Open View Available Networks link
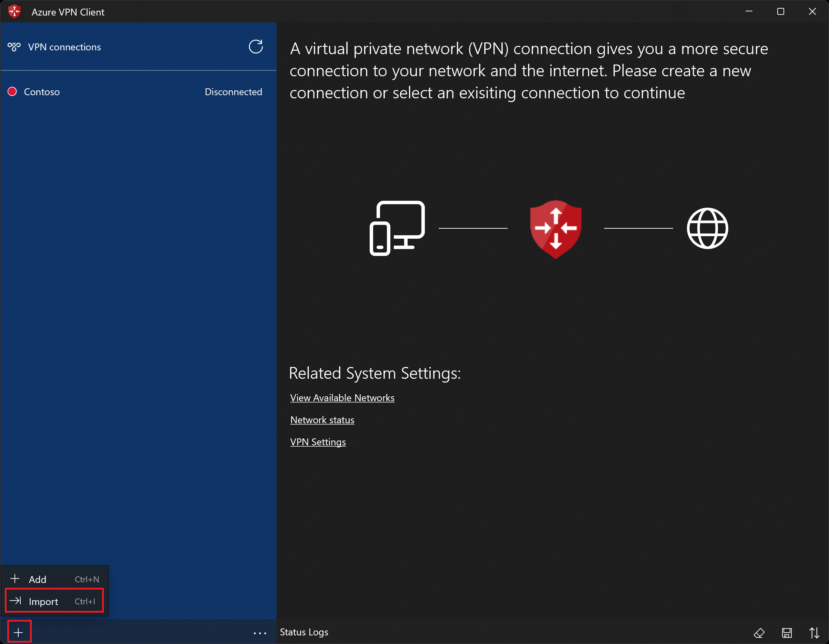The image size is (829, 644). (342, 398)
